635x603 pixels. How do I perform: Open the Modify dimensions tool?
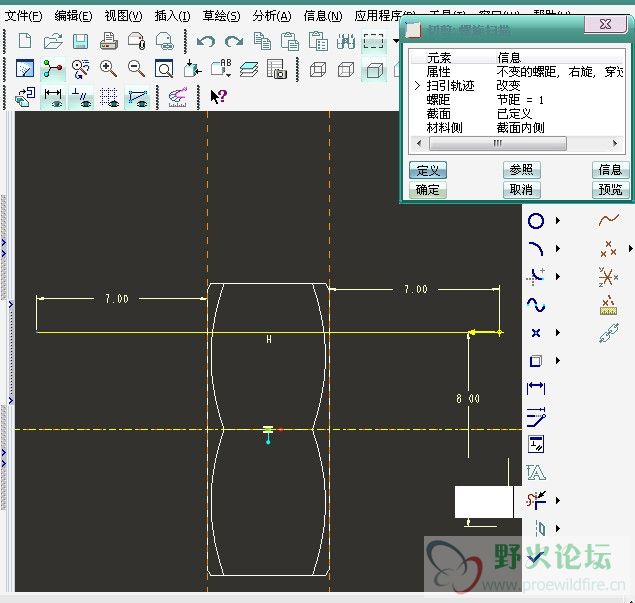click(x=536, y=416)
